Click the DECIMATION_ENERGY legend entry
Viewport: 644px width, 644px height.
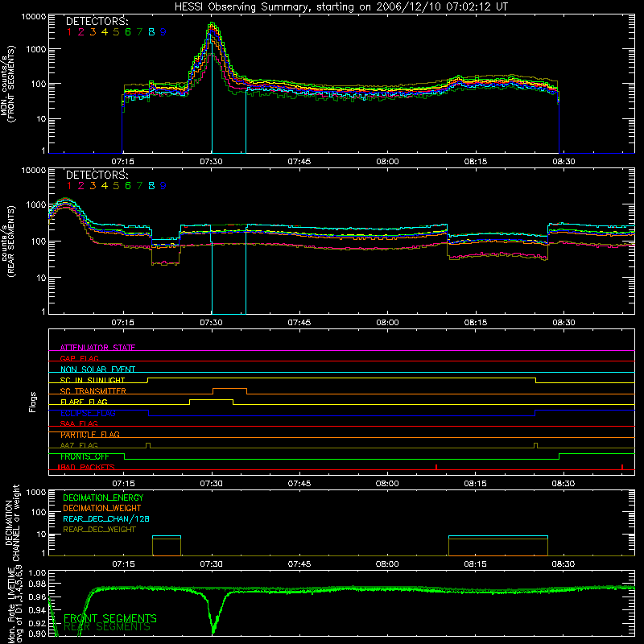pos(103,497)
